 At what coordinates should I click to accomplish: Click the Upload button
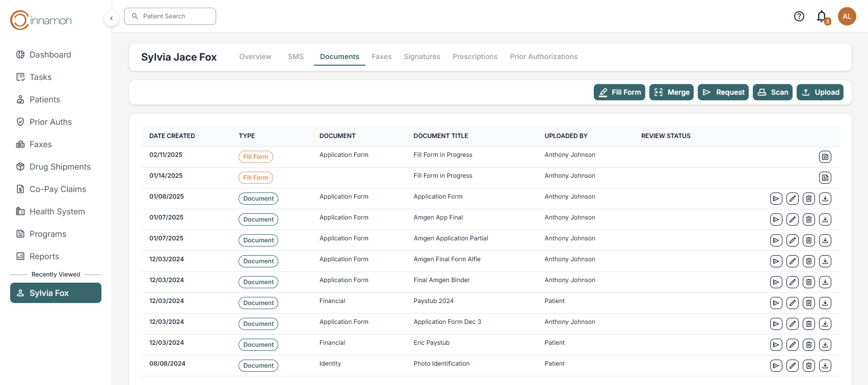point(820,92)
